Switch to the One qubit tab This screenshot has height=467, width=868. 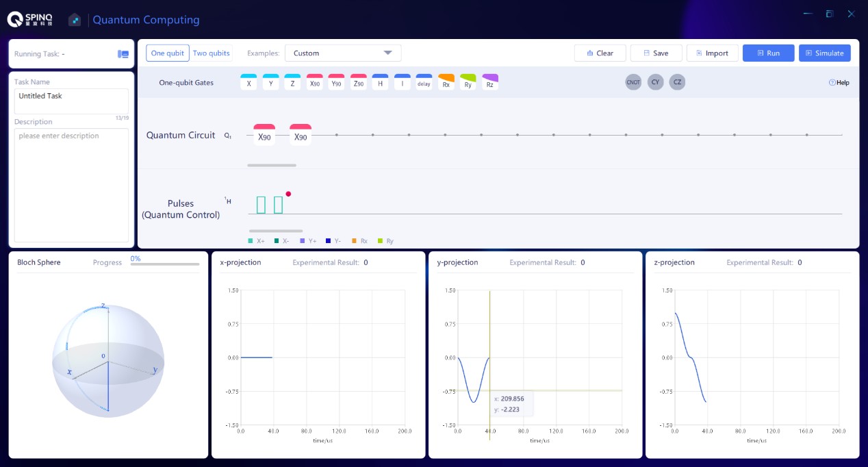168,53
